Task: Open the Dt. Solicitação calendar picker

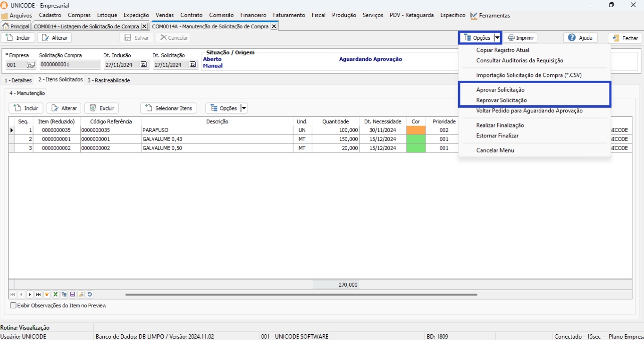Action: click(x=192, y=65)
